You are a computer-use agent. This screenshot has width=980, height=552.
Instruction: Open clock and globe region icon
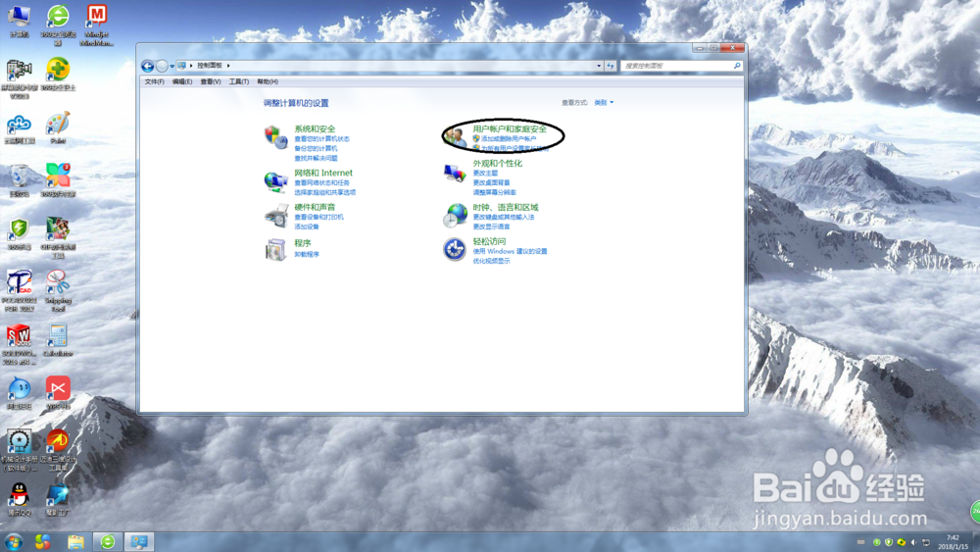tap(455, 215)
